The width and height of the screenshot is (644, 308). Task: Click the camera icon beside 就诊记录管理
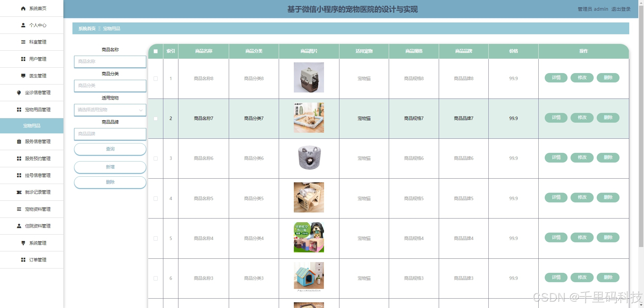point(19,192)
